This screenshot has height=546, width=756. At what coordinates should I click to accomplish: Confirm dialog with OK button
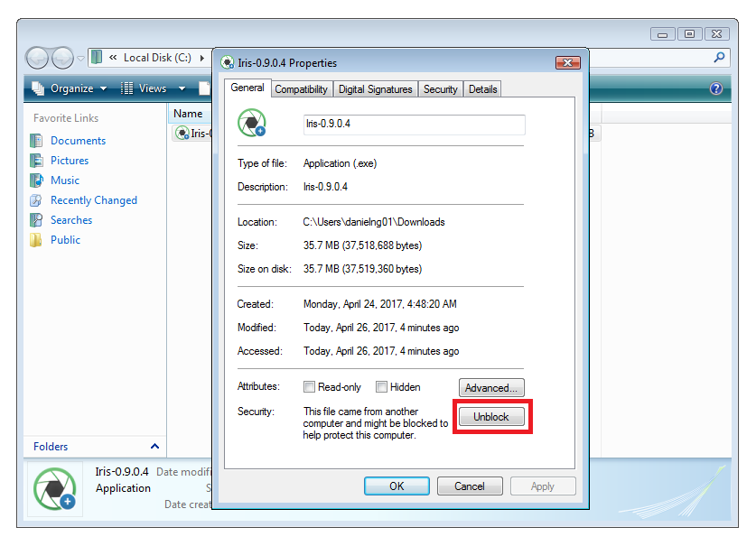397,486
